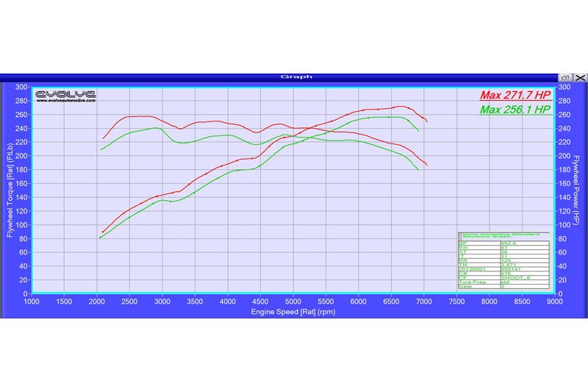Click the Graph window title text
The image size is (588, 392).
point(296,76)
